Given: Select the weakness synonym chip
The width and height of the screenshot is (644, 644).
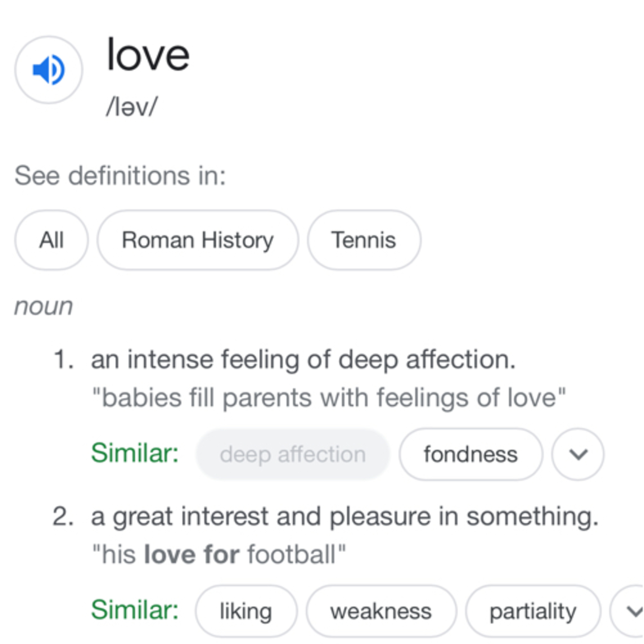Looking at the screenshot, I should click(381, 611).
